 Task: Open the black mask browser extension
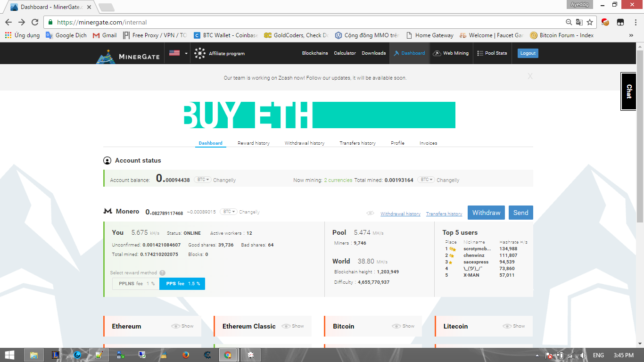[620, 22]
